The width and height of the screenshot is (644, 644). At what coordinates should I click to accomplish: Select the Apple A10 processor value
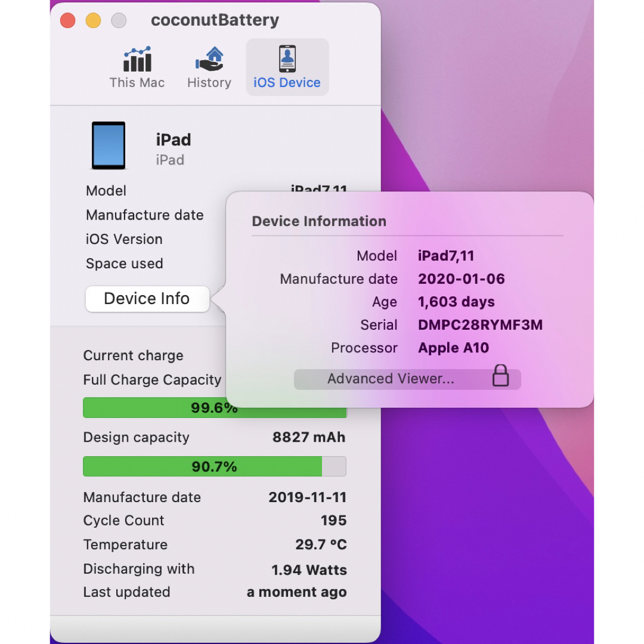(453, 348)
